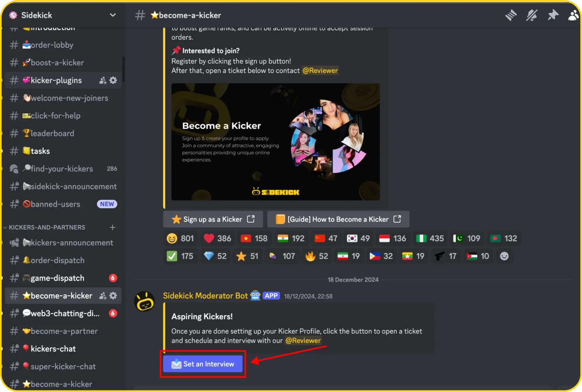Toggle the Jordan flag reaction 10
This screenshot has width=582, height=392.
tap(478, 256)
